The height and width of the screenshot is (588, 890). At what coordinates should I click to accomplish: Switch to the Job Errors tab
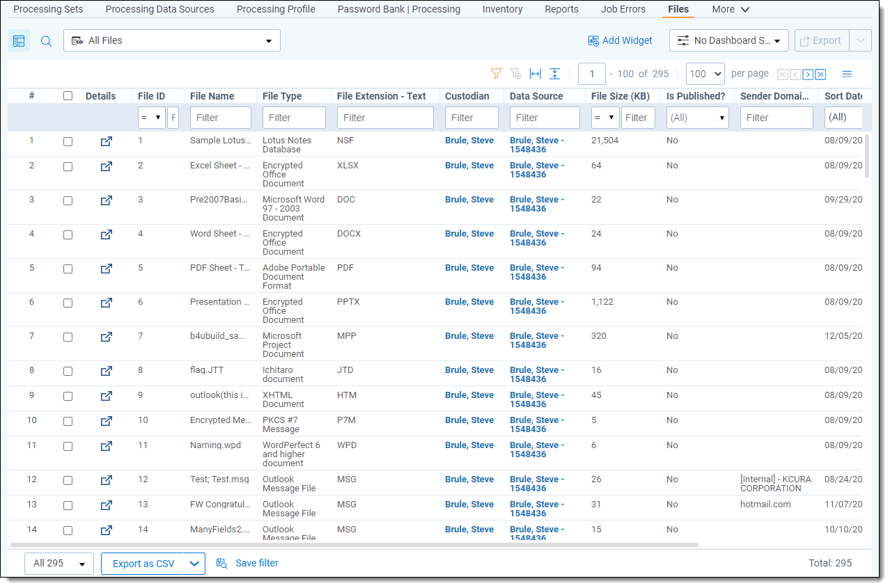point(623,9)
